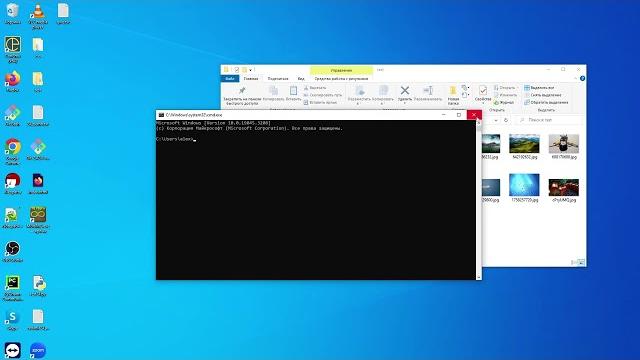Open the Firefox desktop shortcut

click(13, 81)
